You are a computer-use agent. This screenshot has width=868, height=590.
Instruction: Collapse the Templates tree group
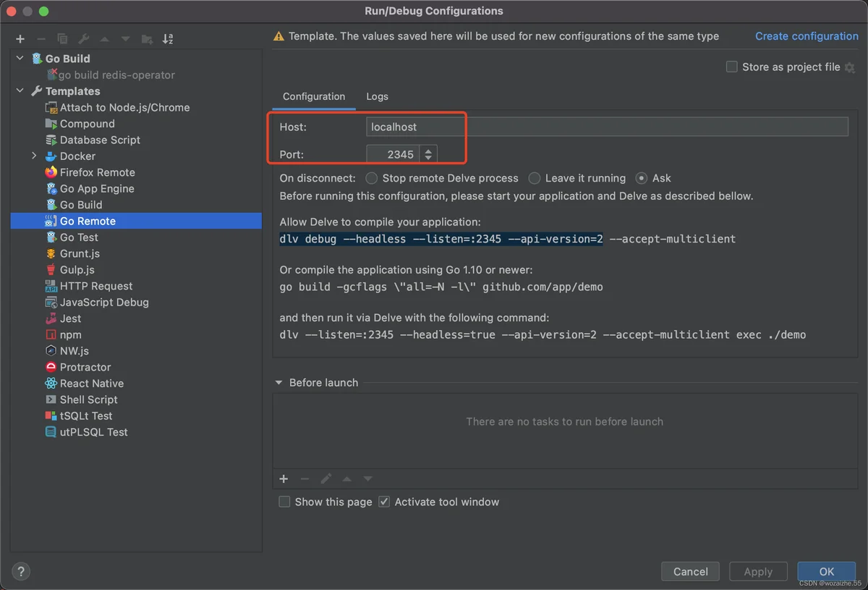(x=20, y=91)
